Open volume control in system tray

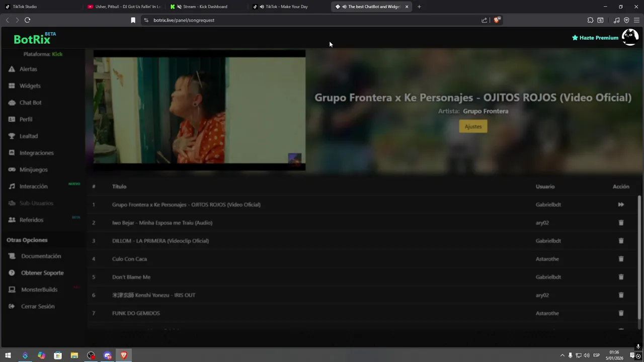coord(587,355)
